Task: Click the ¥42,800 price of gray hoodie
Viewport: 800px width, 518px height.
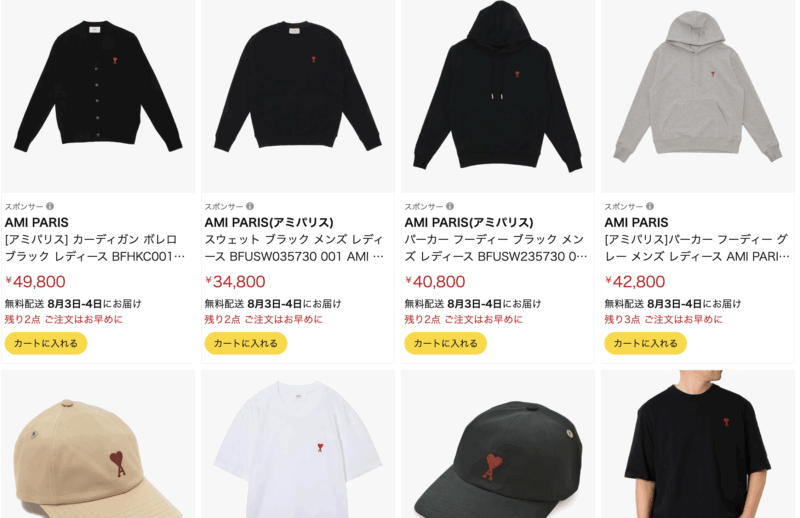Action: click(x=635, y=281)
